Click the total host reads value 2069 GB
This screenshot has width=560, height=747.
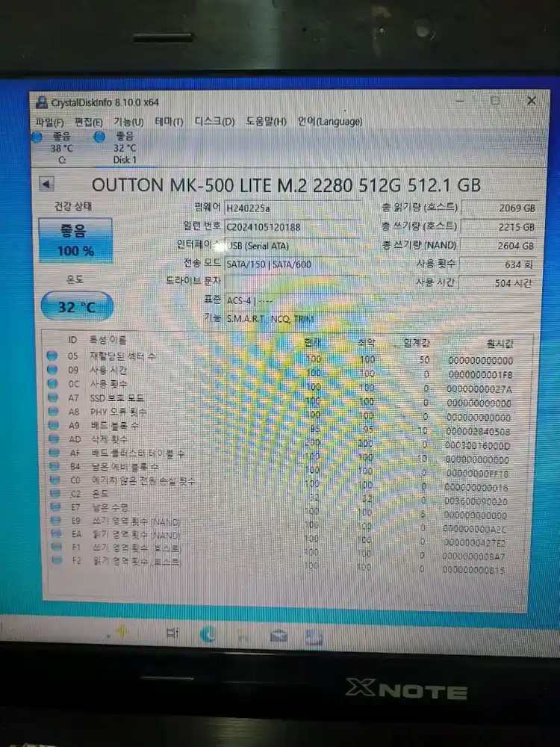(x=500, y=208)
